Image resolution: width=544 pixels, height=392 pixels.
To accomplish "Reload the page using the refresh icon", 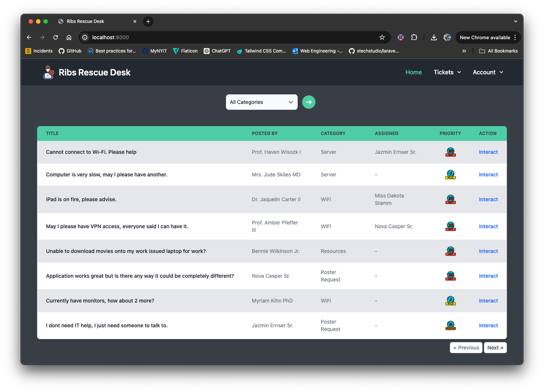I will 55,37.
